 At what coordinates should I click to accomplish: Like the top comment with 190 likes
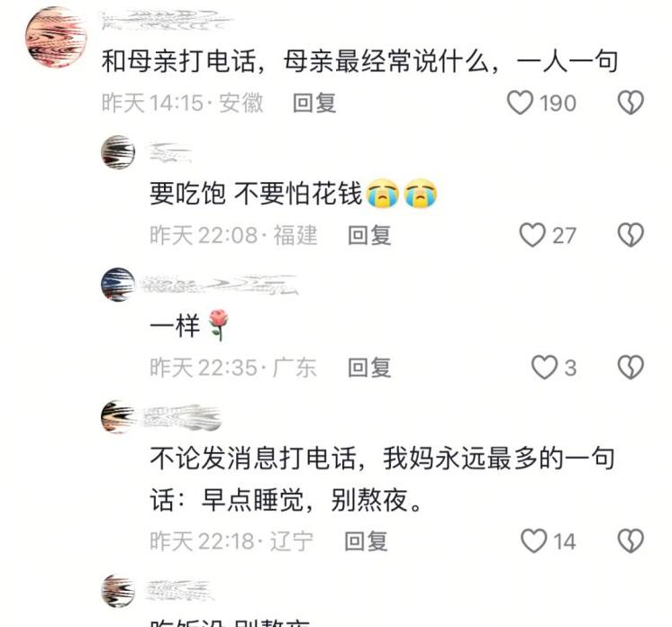[520, 103]
